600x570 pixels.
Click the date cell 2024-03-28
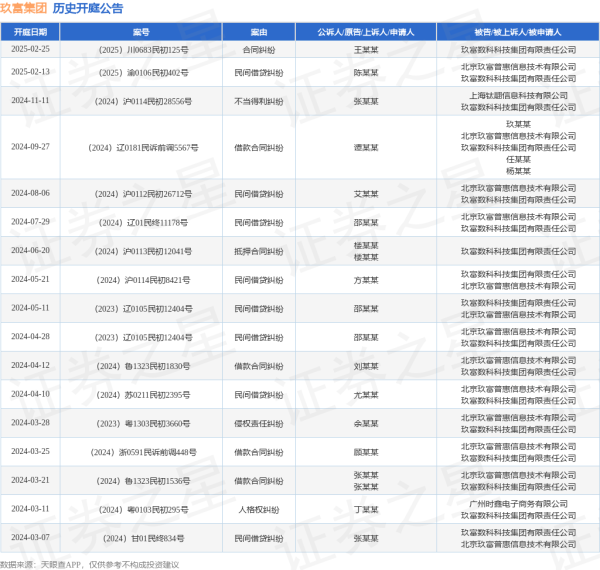point(30,423)
